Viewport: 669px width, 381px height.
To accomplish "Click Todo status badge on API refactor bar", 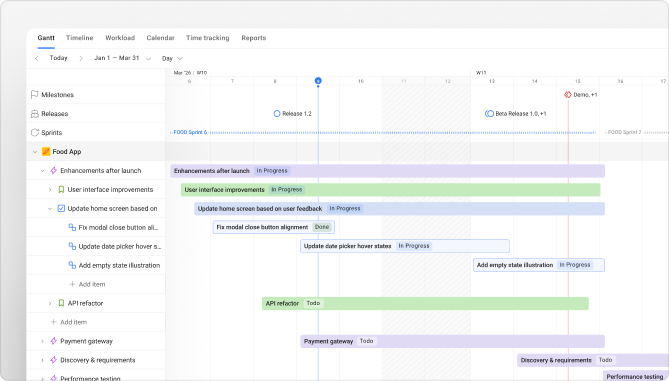I will pyautogui.click(x=313, y=303).
